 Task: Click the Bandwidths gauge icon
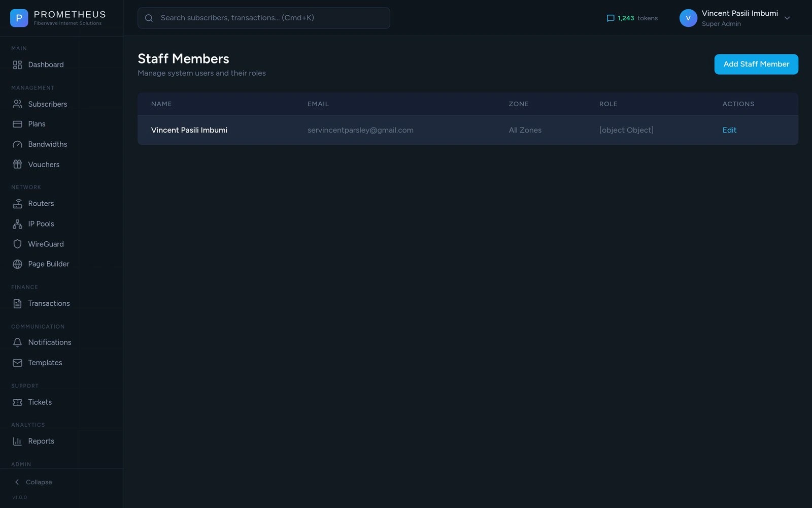click(17, 144)
